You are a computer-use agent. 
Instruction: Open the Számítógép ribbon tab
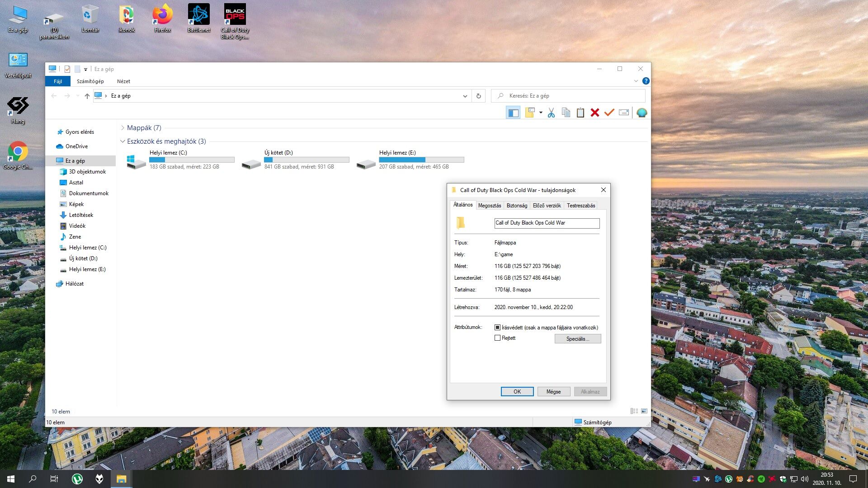coord(90,81)
